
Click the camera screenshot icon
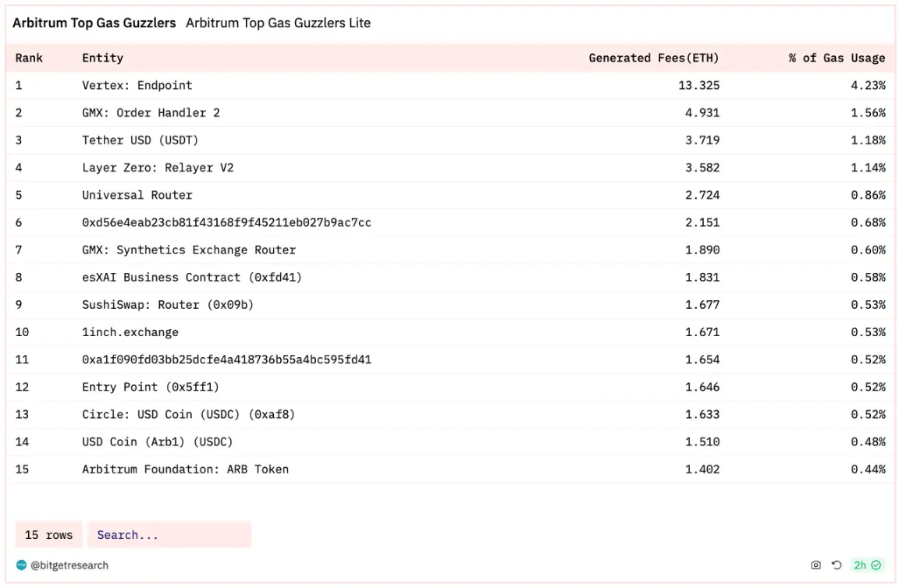(x=815, y=565)
